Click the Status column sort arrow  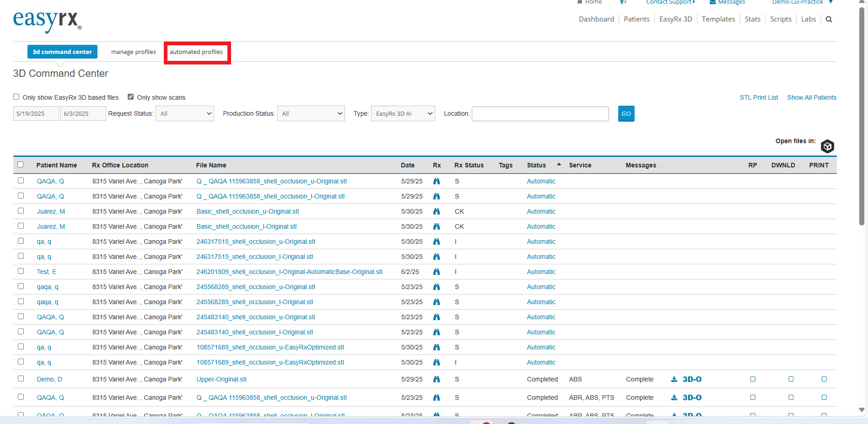pos(559,164)
